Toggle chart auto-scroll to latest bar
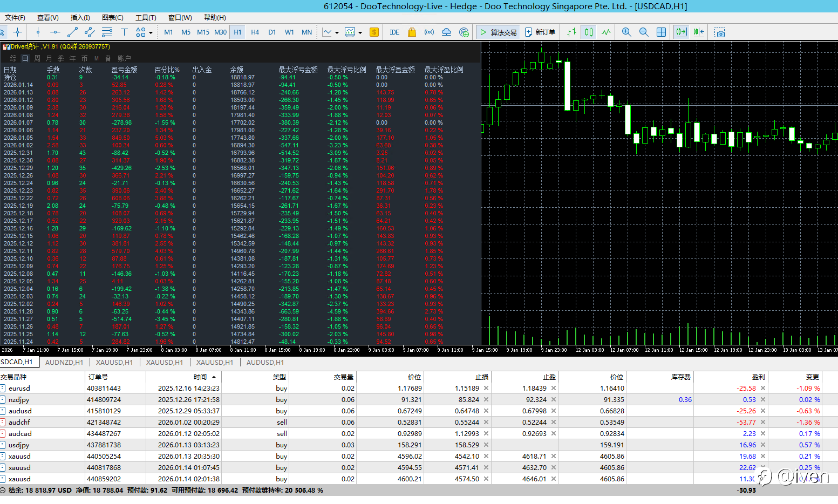Screen dimensions: 838x504 [681, 32]
